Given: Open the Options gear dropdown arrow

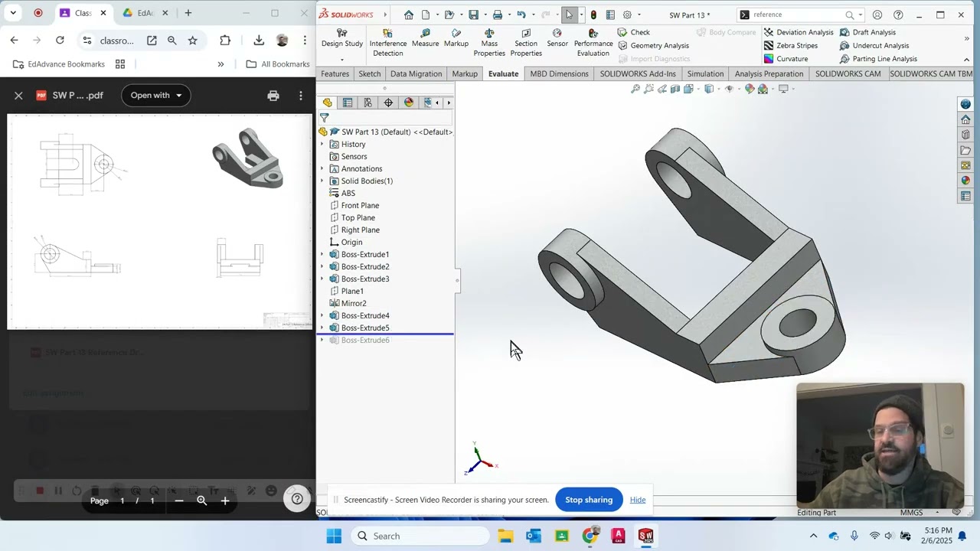Looking at the screenshot, I should pyautogui.click(x=639, y=15).
